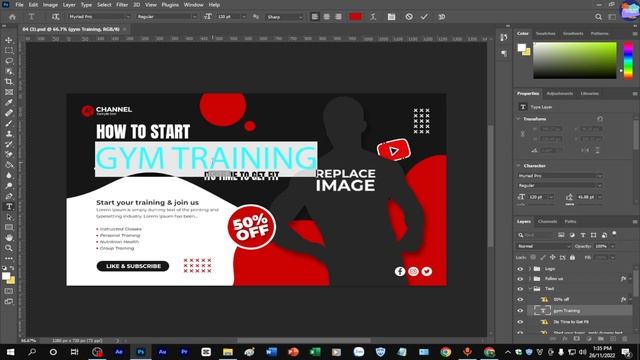This screenshot has height=360, width=640.
Task: Open the font size dropdown in options bar
Action: [244, 17]
